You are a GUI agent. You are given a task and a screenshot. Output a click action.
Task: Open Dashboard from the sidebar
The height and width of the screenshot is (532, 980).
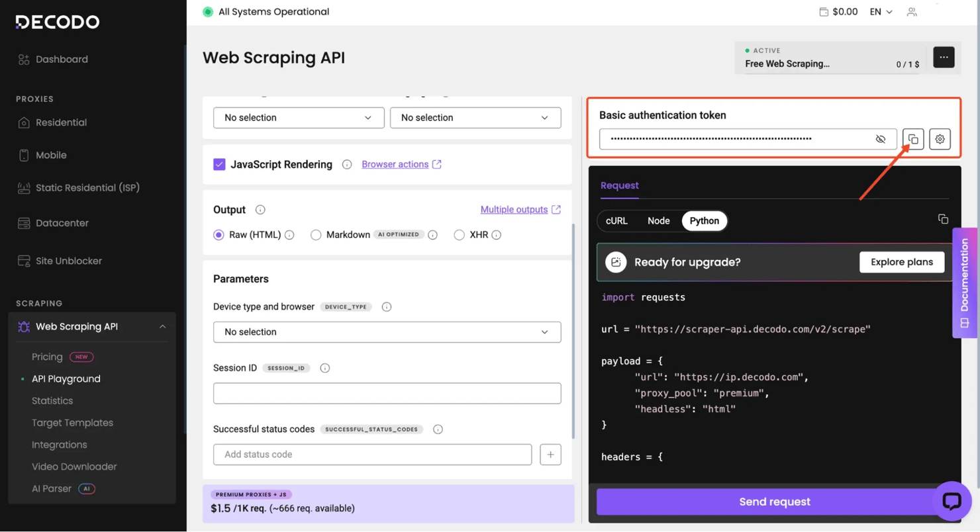point(62,59)
